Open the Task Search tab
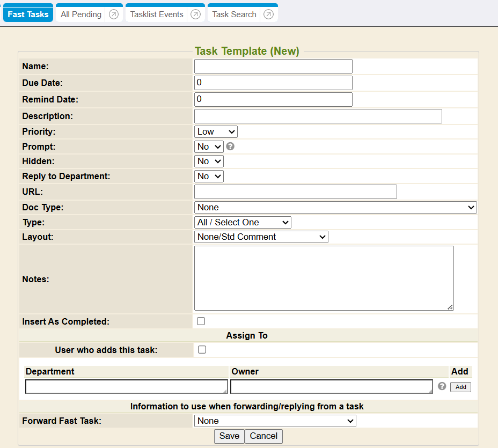Image resolution: width=498 pixels, height=448 pixels. (234, 14)
